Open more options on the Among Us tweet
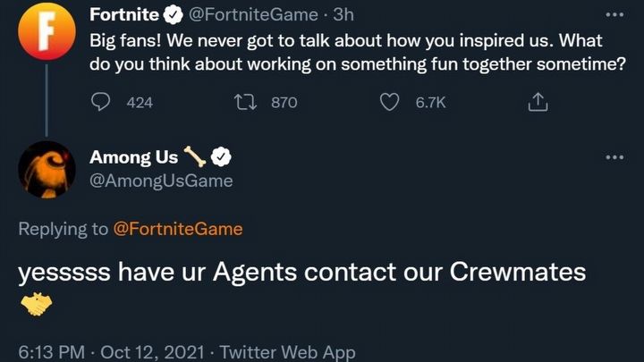This screenshot has height=362, width=644. coord(614,157)
